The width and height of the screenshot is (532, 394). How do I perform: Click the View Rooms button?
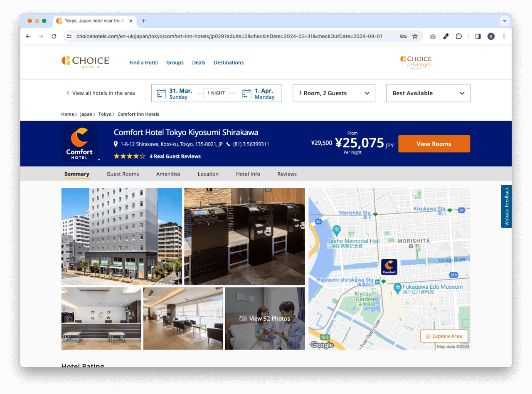coord(434,144)
